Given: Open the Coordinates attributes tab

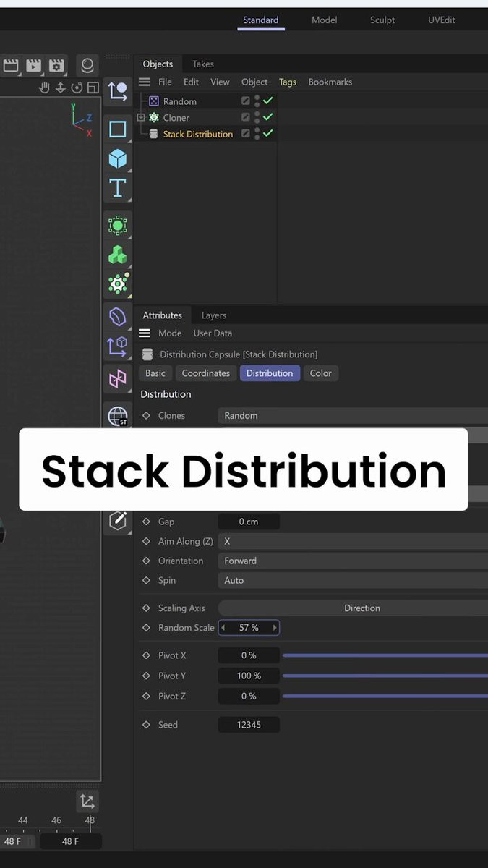Looking at the screenshot, I should (x=206, y=373).
